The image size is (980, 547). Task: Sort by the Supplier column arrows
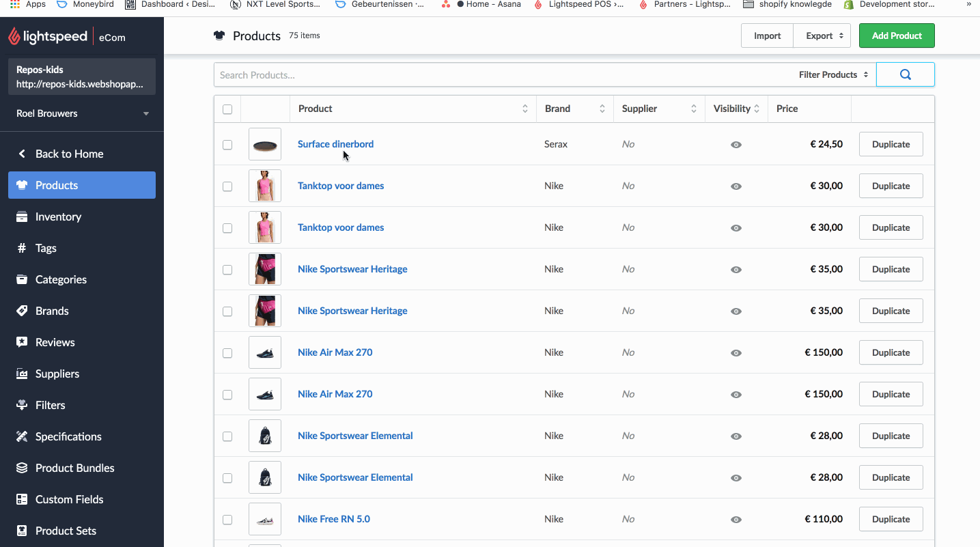point(694,109)
